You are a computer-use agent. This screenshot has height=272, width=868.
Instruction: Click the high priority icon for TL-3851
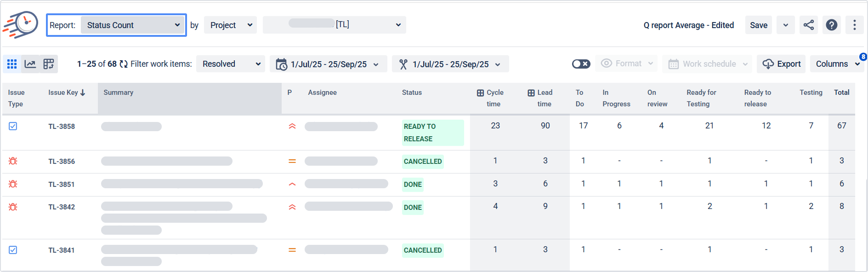(x=292, y=184)
